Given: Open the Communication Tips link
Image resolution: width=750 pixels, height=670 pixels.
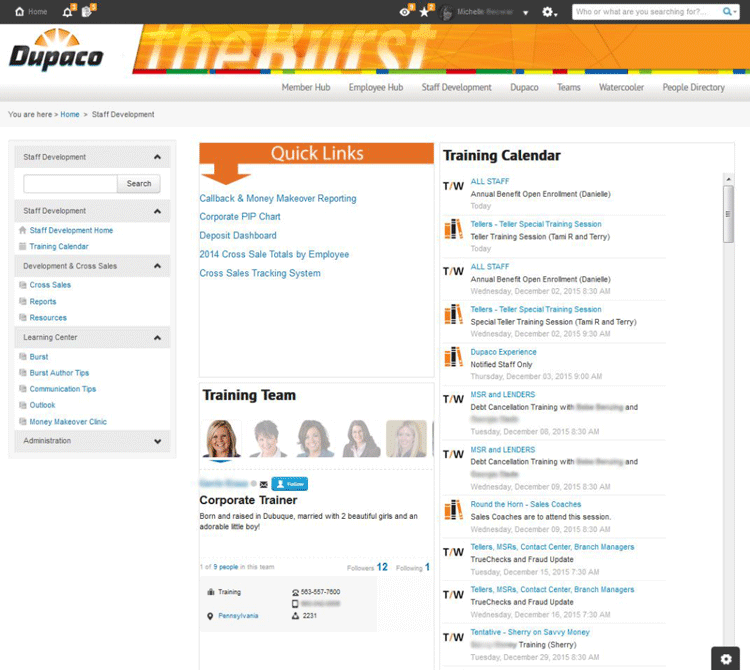Looking at the screenshot, I should tap(63, 389).
